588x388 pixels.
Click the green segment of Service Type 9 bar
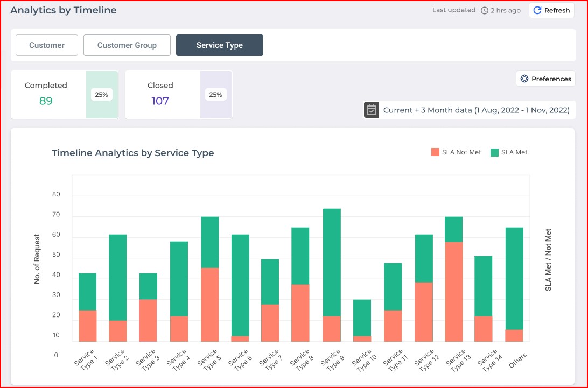coord(332,262)
